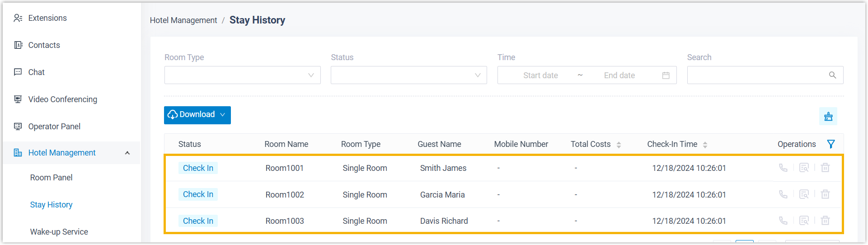The width and height of the screenshot is (868, 245).
Task: Click the filter funnel icon in table header
Action: [830, 144]
